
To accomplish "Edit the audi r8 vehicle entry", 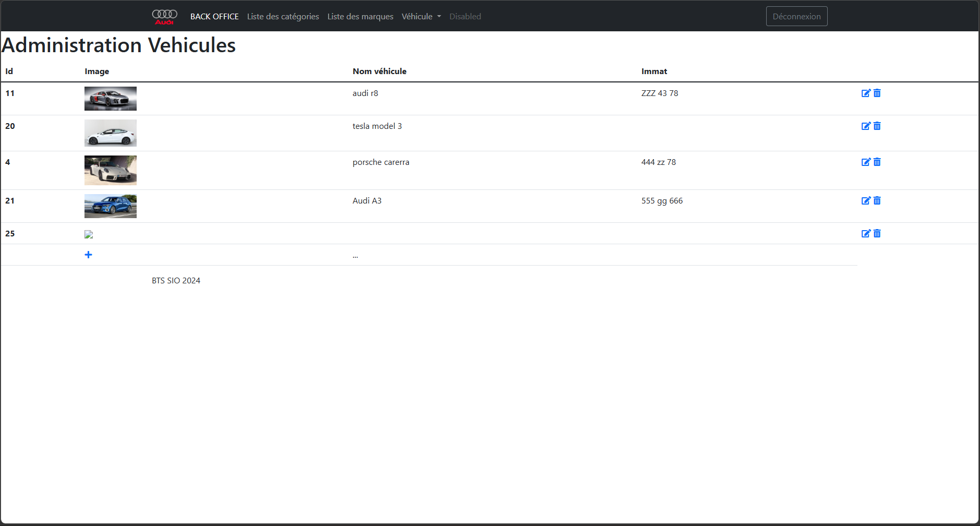I will (866, 93).
